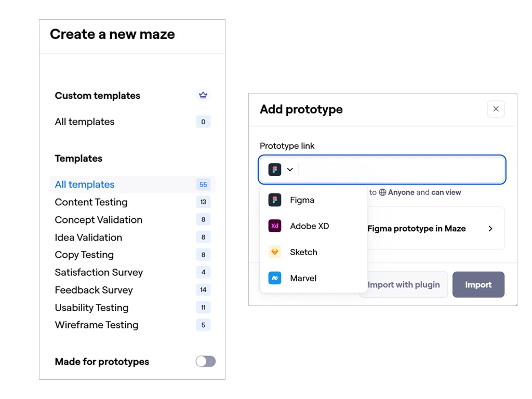Click the Sketch diamond icon
Image resolution: width=532 pixels, height=399 pixels.
pyautogui.click(x=275, y=252)
